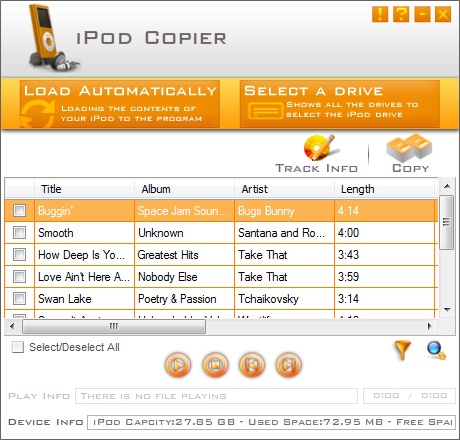Click Select a Drive button

click(x=340, y=104)
